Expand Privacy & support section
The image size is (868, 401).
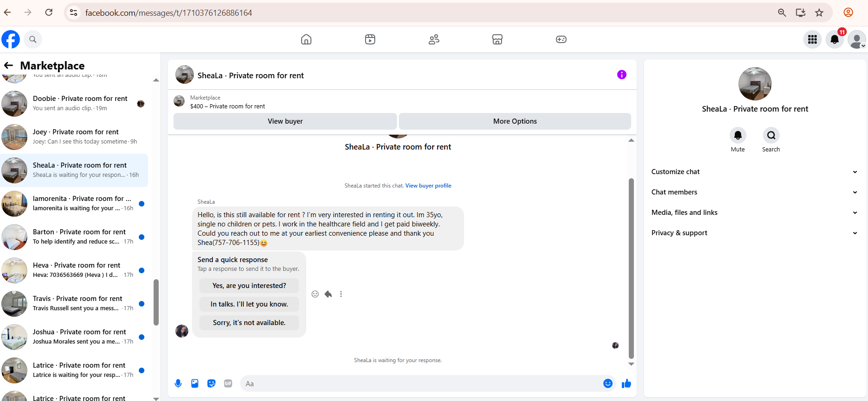tap(755, 233)
